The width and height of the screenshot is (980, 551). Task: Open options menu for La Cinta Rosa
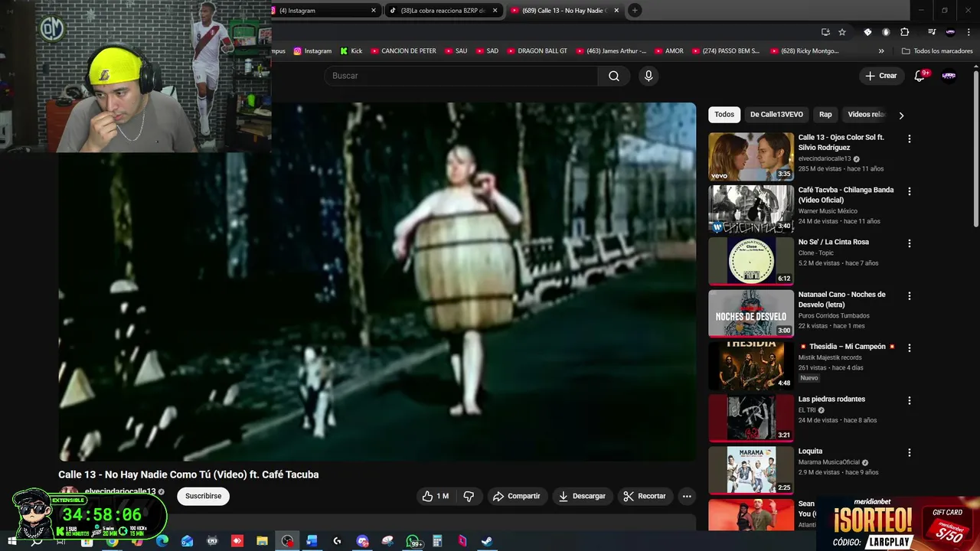tap(910, 243)
